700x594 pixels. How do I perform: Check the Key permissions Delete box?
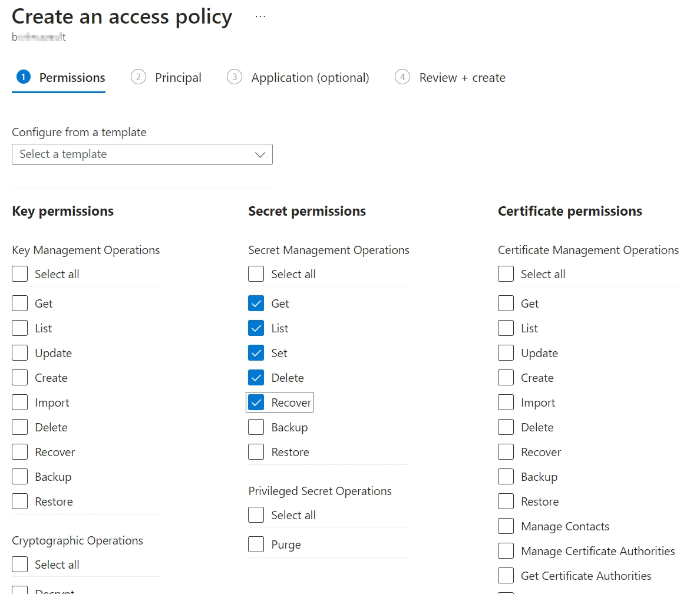(x=19, y=427)
